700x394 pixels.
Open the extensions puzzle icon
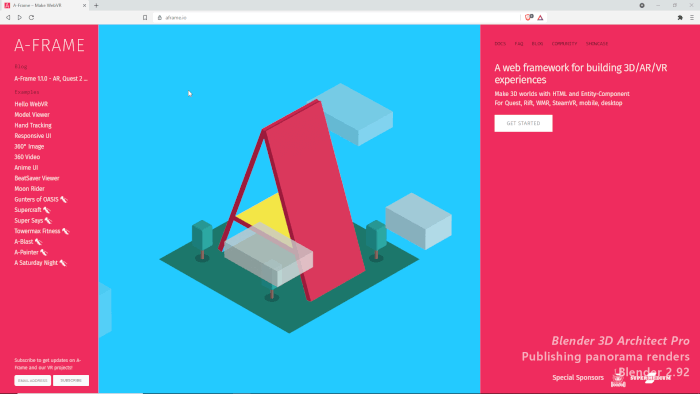click(x=680, y=17)
